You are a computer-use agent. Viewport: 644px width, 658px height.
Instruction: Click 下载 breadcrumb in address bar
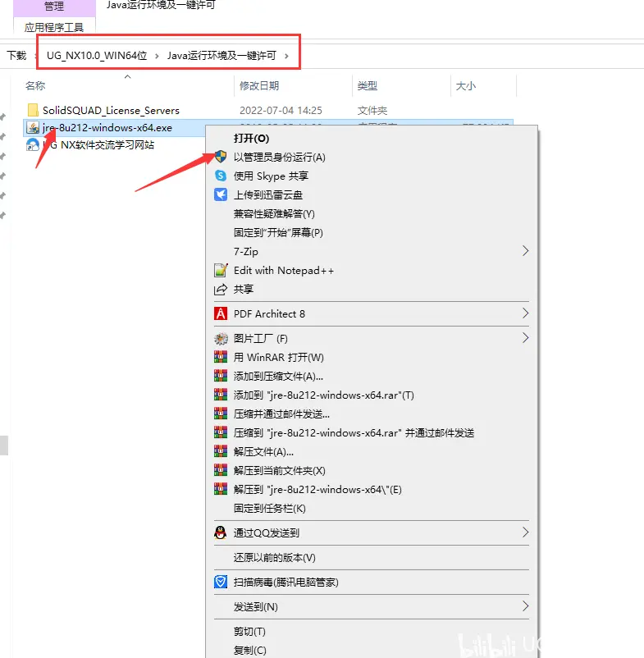pyautogui.click(x=16, y=56)
